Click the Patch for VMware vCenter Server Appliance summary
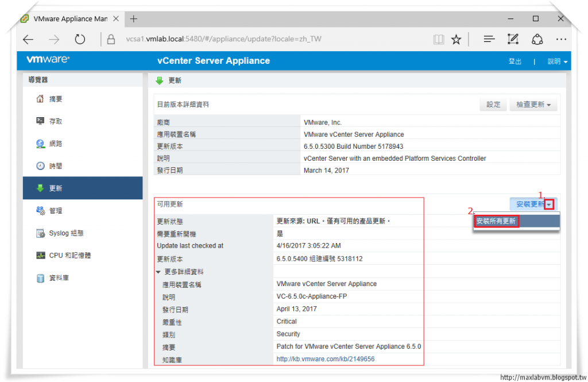The image size is (588, 382). coord(349,346)
